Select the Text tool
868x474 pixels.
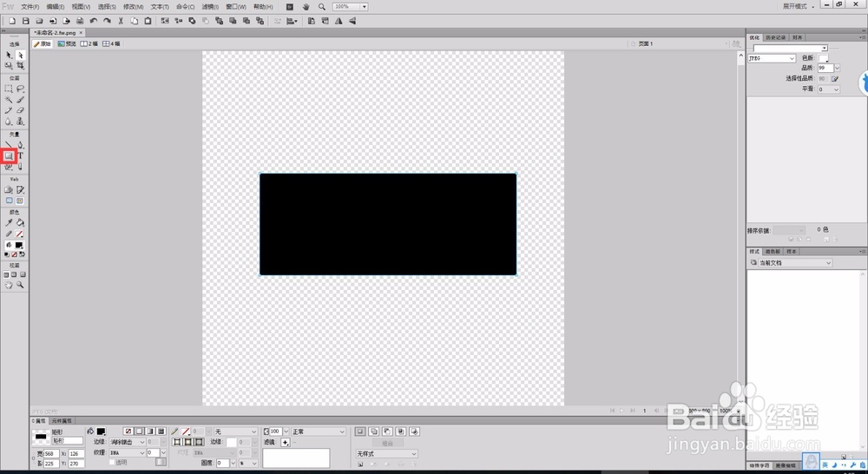[21, 155]
